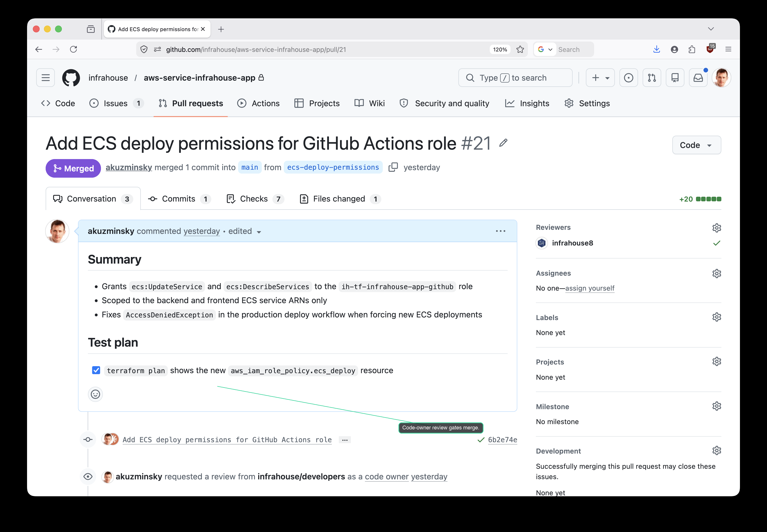Click the 120% zoom level indicator
Image resolution: width=767 pixels, height=532 pixels.
[500, 49]
